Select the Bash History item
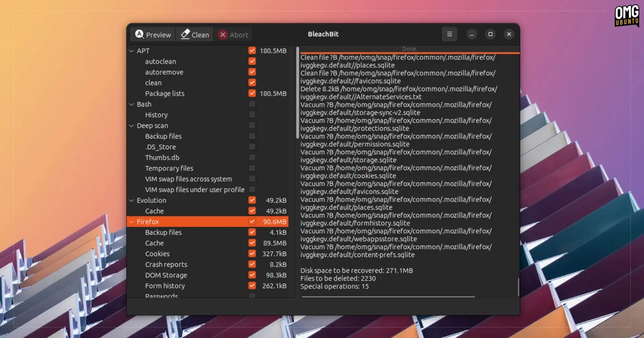 click(156, 115)
